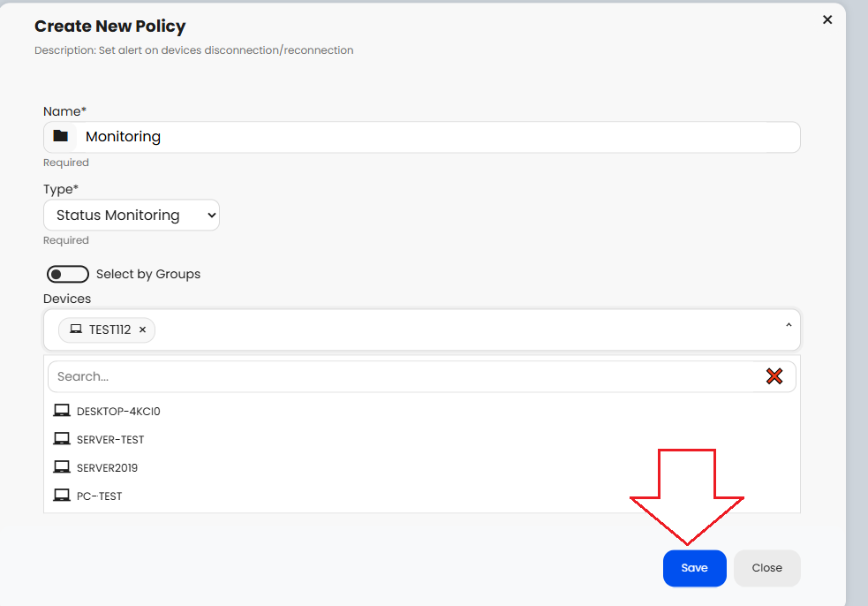Click the laptop icon beside SERVER-TEST

click(x=61, y=439)
